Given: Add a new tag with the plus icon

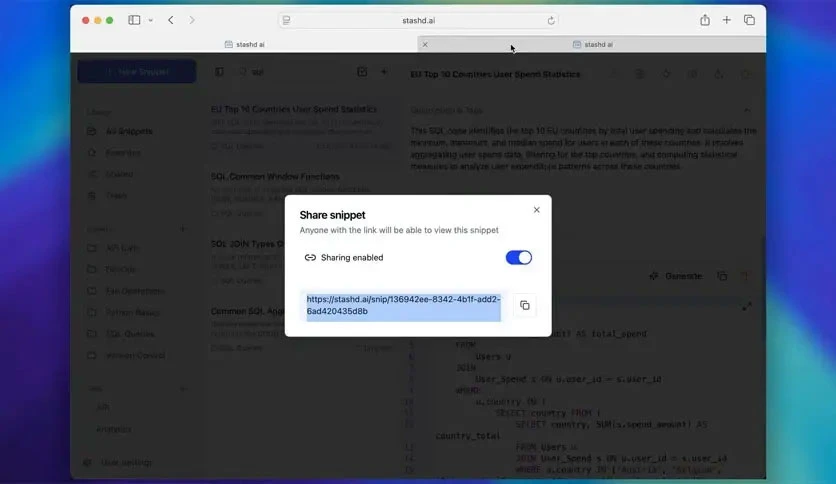Looking at the screenshot, I should tap(183, 389).
